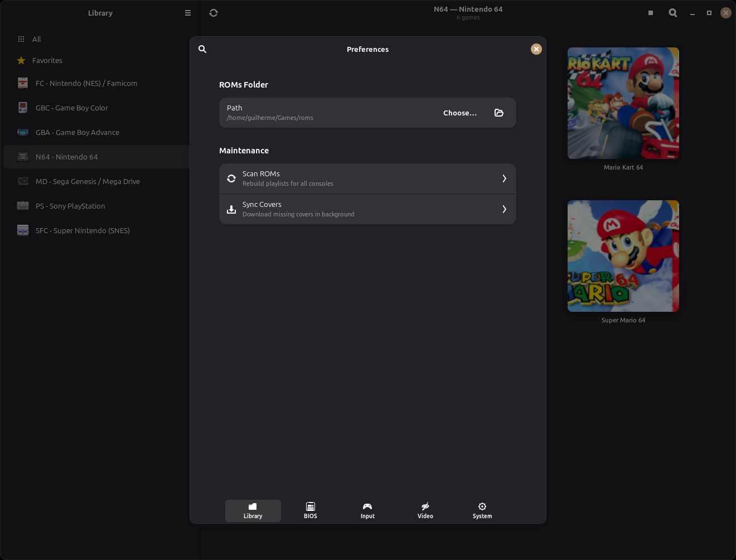Screen dimensions: 736x560
Task: Click the Sync Covers title text
Action: point(262,204)
